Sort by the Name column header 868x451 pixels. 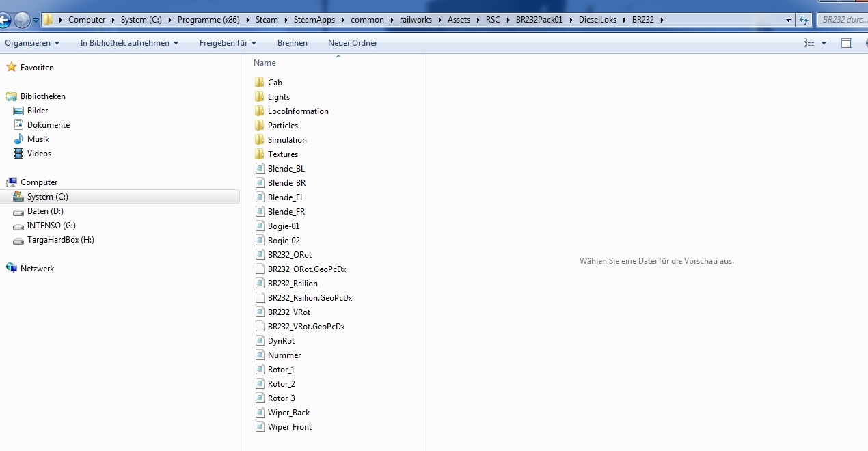point(265,62)
